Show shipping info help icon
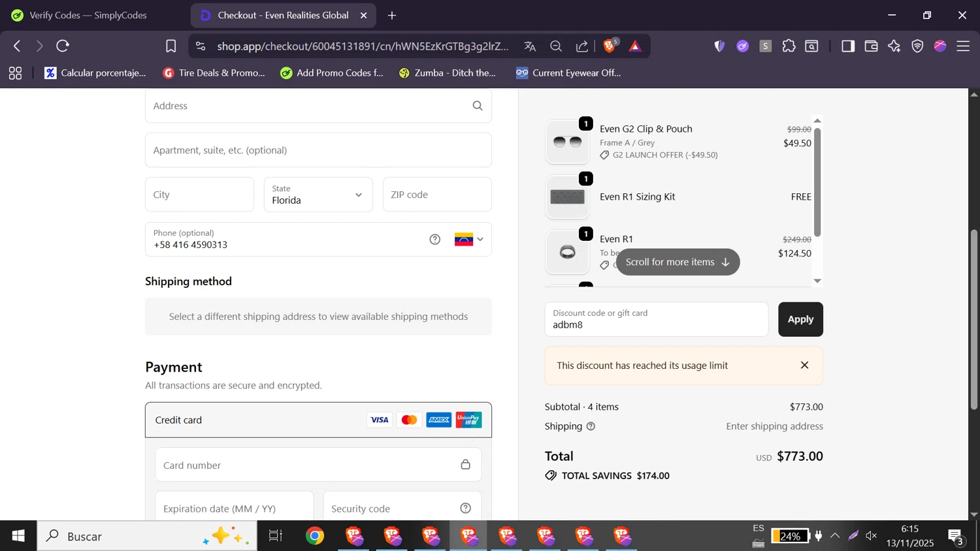980x551 pixels. point(591,426)
